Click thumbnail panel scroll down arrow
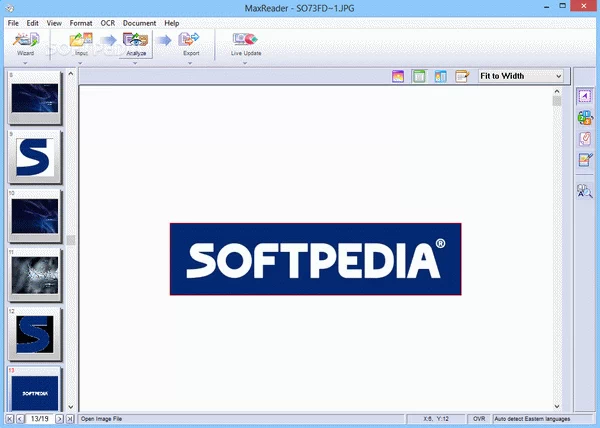 [x=71, y=407]
